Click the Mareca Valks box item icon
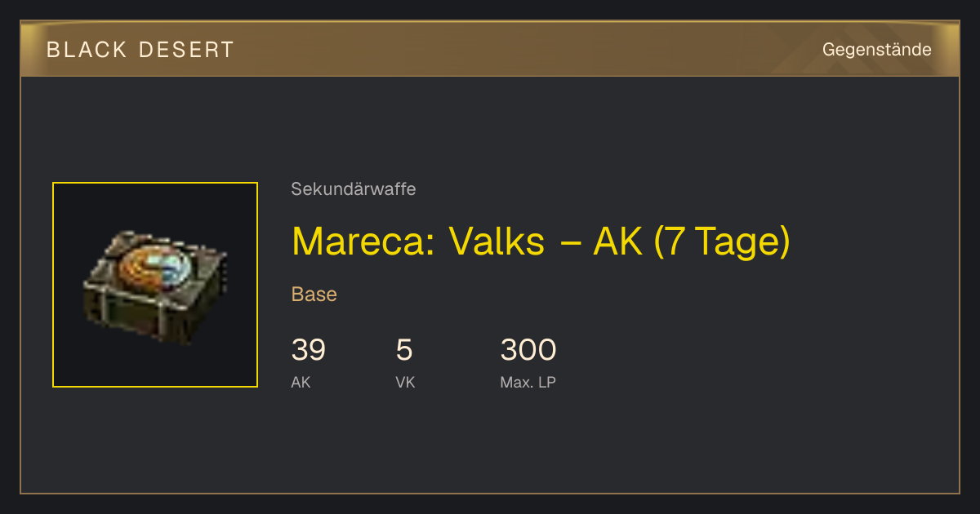This screenshot has width=980, height=514. pyautogui.click(x=155, y=285)
